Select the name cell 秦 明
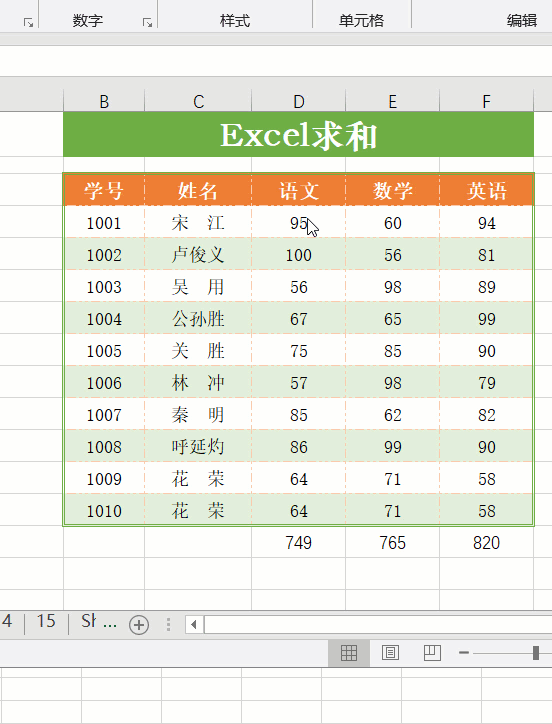Image resolution: width=552 pixels, height=724 pixels. pos(198,415)
